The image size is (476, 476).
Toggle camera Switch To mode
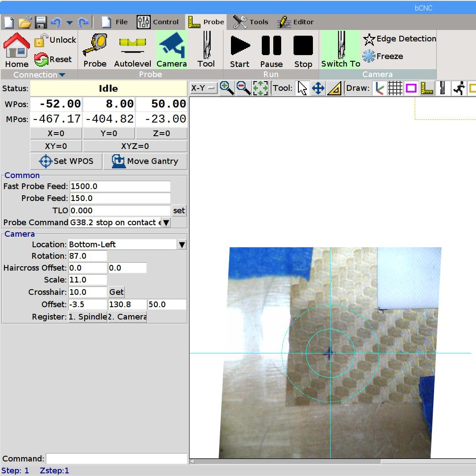pyautogui.click(x=340, y=50)
